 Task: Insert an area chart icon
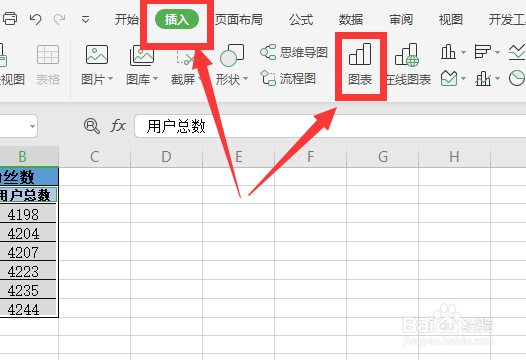tap(449, 78)
